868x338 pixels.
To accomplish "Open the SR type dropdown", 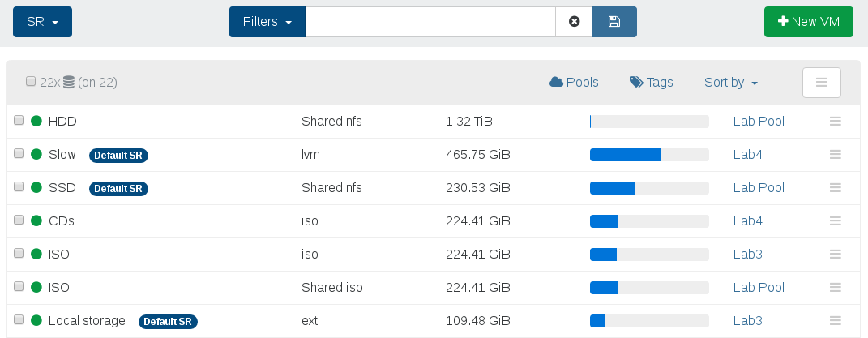I will point(43,22).
